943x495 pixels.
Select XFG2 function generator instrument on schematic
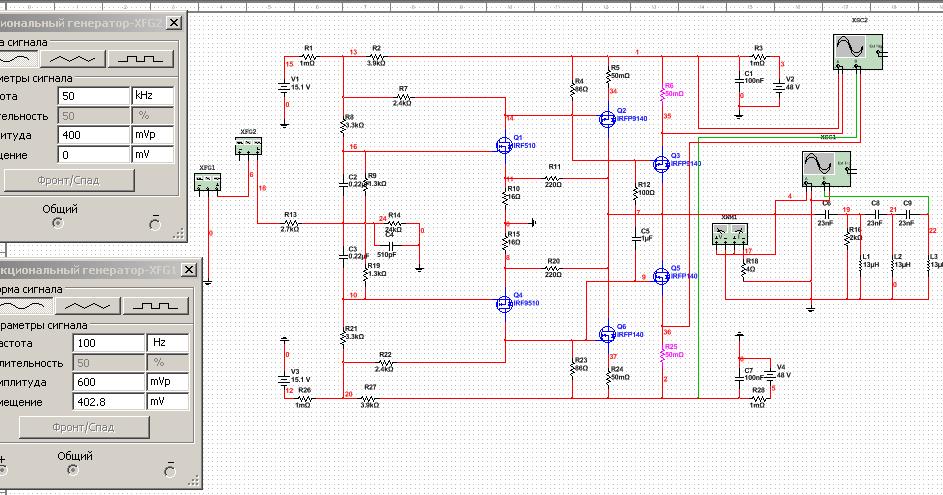tap(248, 146)
